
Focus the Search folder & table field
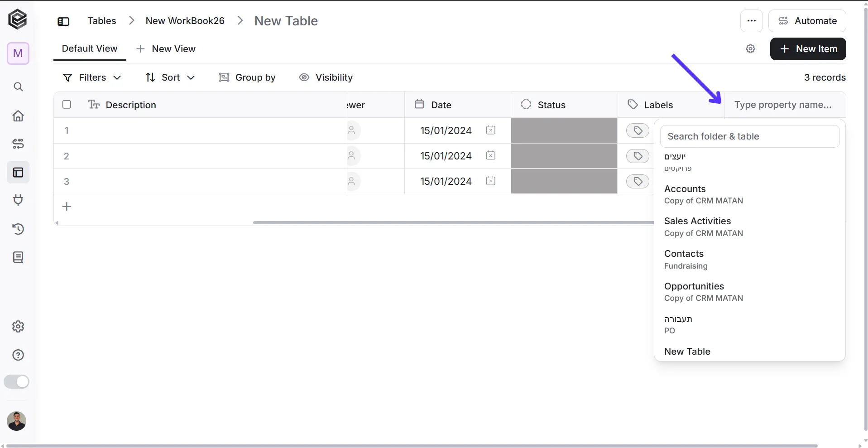(750, 136)
